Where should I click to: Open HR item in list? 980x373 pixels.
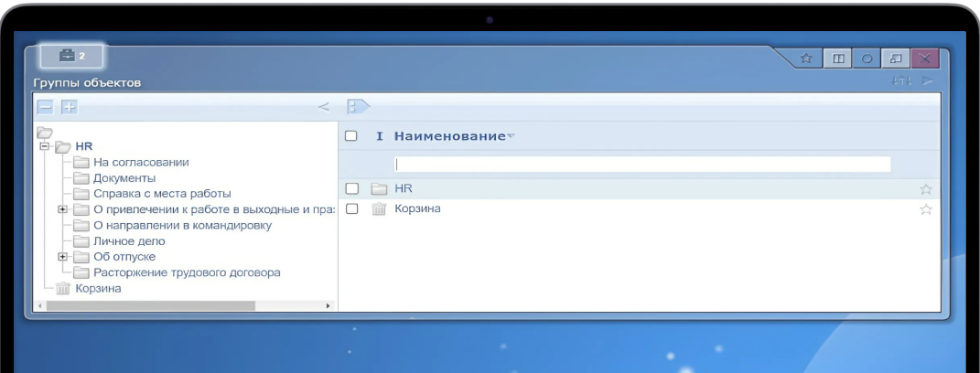click(x=404, y=188)
